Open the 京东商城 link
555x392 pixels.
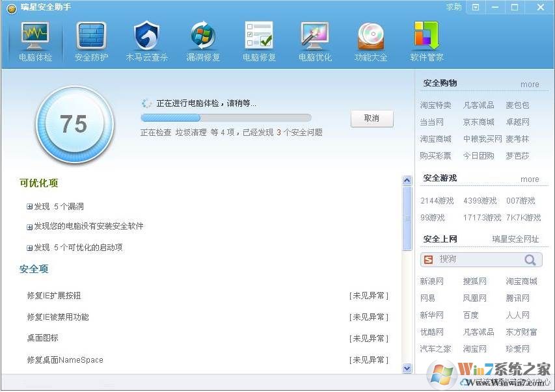[x=478, y=122]
